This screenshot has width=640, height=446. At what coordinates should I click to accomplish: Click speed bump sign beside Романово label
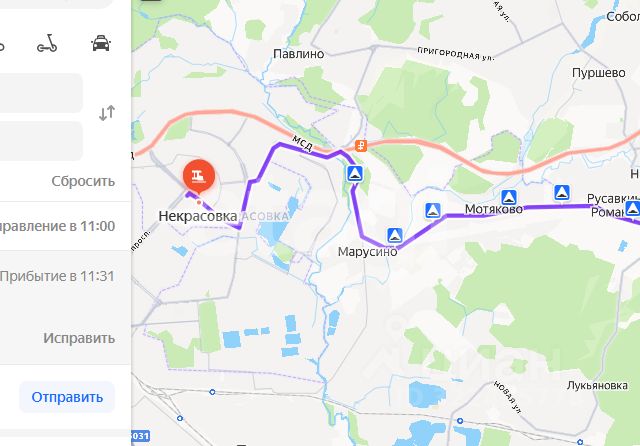pyautogui.click(x=632, y=209)
